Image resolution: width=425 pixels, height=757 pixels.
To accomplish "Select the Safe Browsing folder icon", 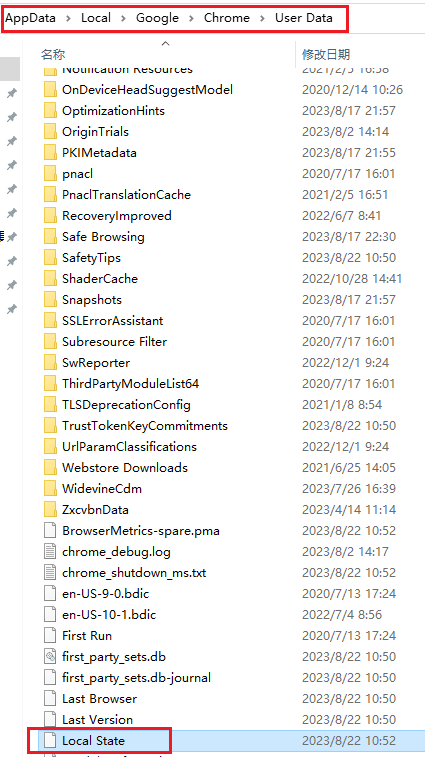I will coord(50,237).
